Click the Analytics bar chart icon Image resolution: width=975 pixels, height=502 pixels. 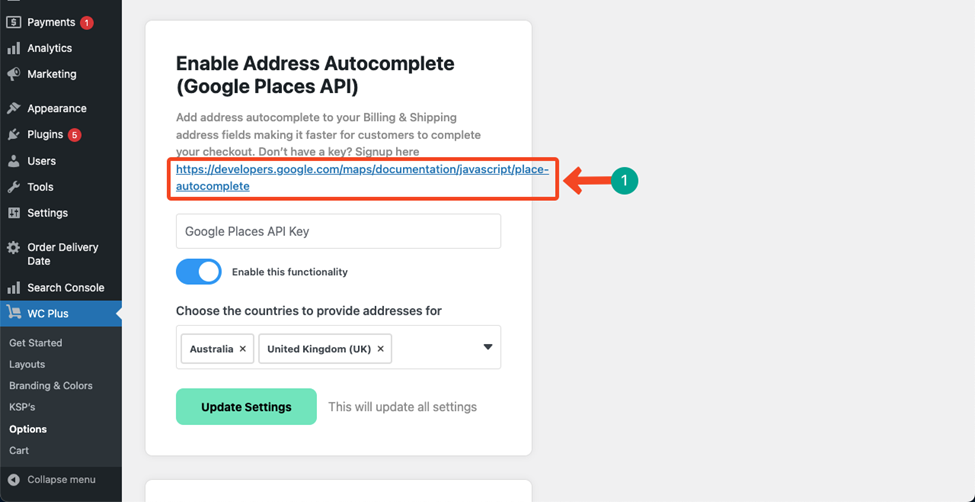tap(13, 49)
